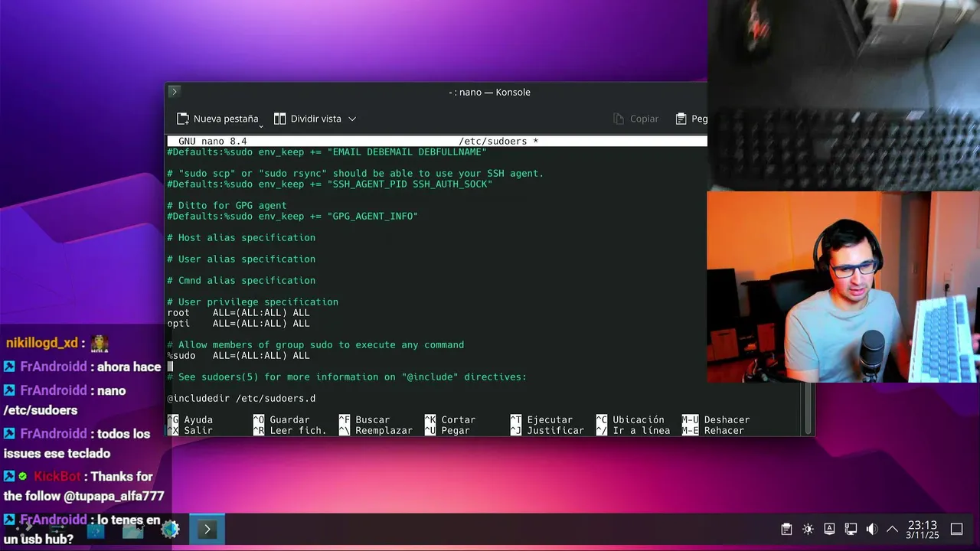
Task: Open the brightness and color tray icon
Action: 808,529
